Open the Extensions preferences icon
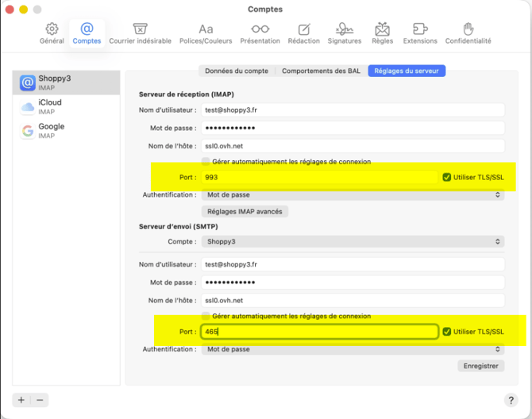Screen dimensions: 532x419 pyautogui.click(x=420, y=29)
